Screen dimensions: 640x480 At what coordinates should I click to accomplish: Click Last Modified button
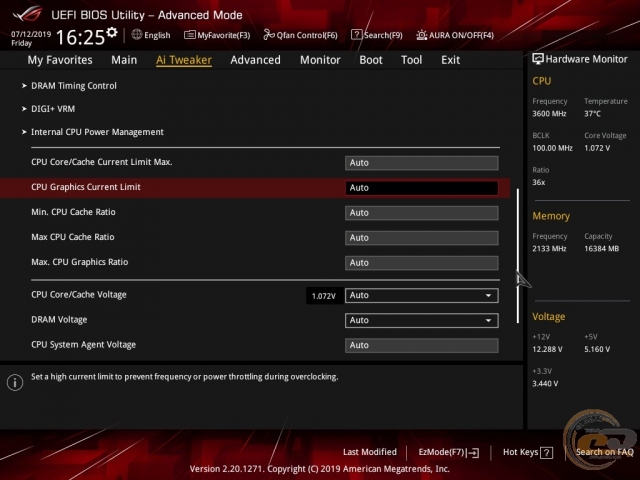click(x=370, y=452)
